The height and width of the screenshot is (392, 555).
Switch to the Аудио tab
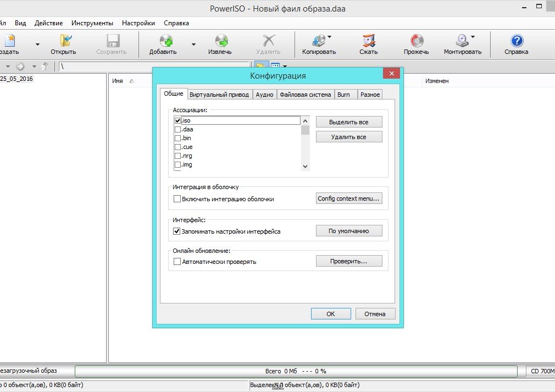coord(264,95)
